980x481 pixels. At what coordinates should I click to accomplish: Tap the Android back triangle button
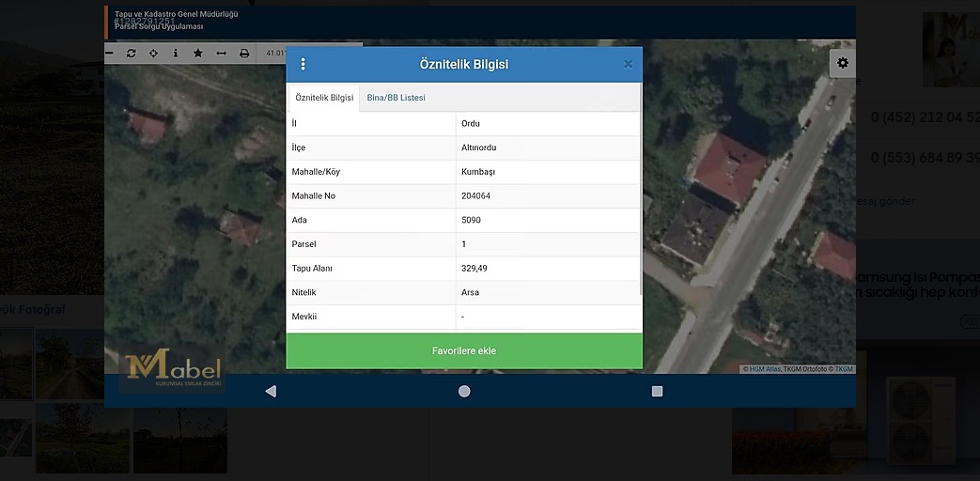coord(271,392)
